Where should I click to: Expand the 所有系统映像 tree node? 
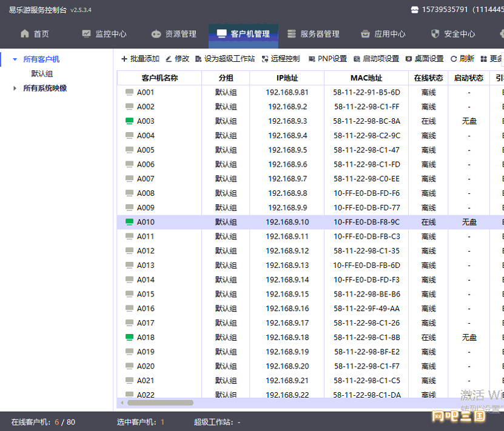(15, 89)
